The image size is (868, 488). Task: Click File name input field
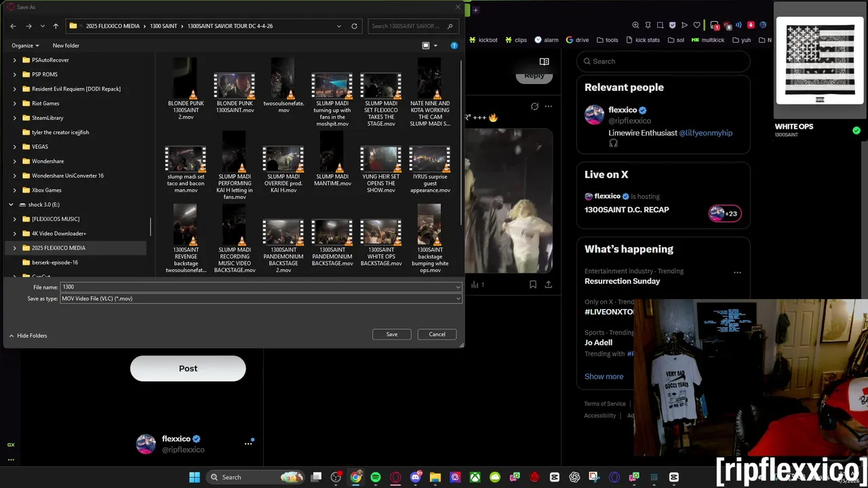coord(257,287)
